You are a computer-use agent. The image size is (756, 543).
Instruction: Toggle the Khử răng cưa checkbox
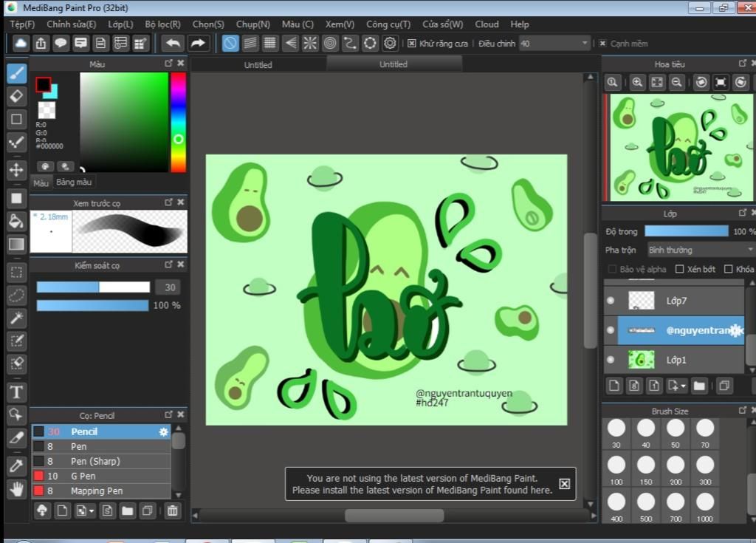tap(411, 44)
